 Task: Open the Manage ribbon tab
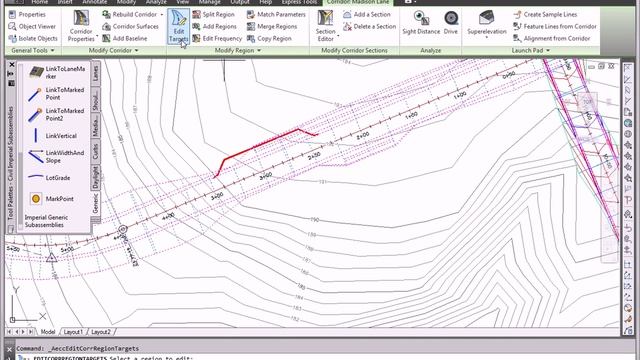coord(209,2)
